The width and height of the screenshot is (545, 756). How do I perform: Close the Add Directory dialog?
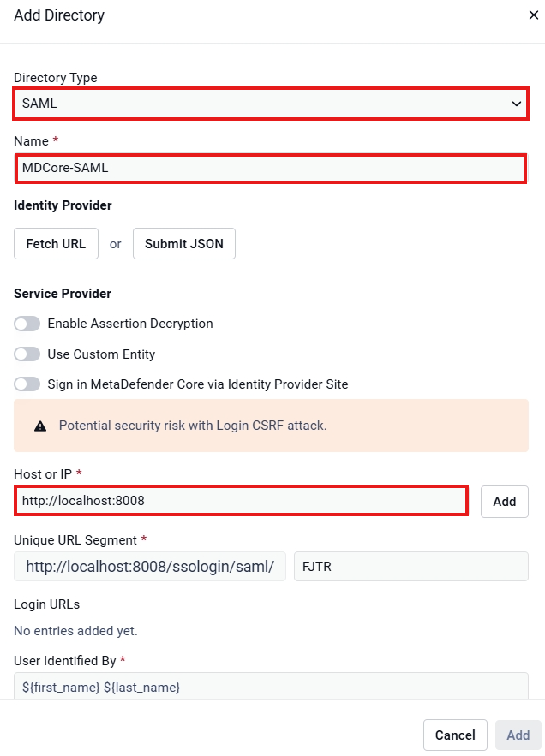coord(533,15)
